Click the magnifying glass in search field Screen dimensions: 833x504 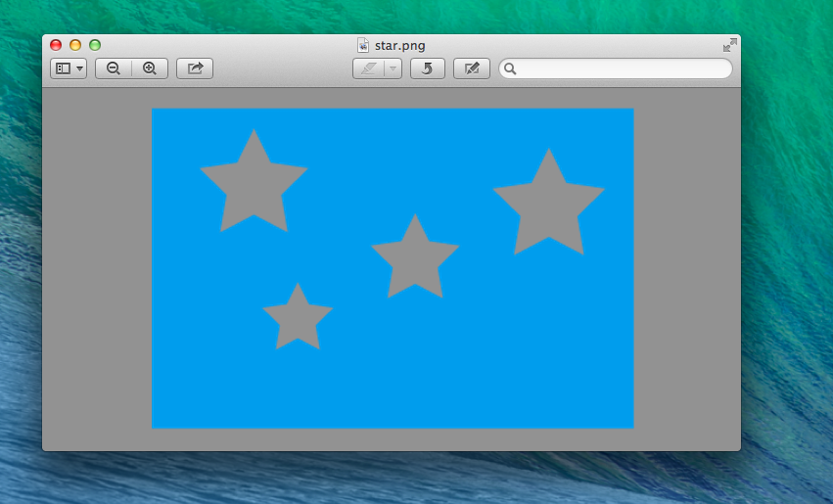coord(511,69)
